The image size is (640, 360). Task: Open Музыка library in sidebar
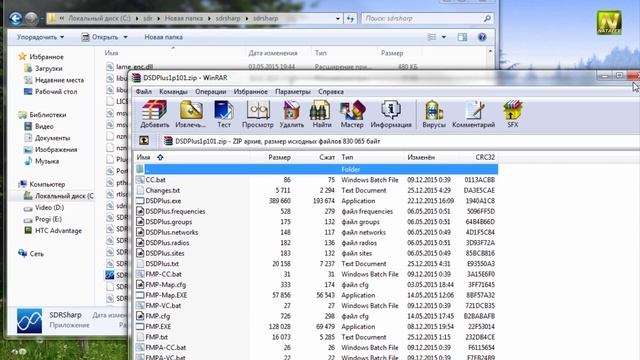pos(47,161)
